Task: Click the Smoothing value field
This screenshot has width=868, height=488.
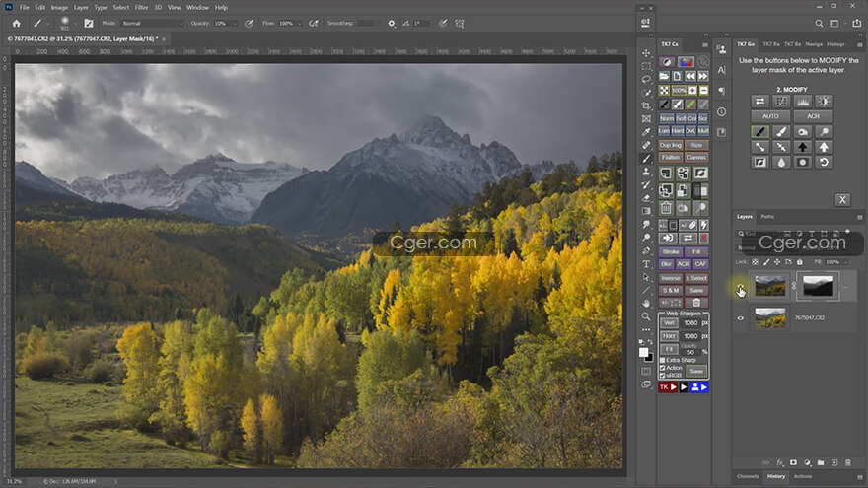Action: coord(365,24)
